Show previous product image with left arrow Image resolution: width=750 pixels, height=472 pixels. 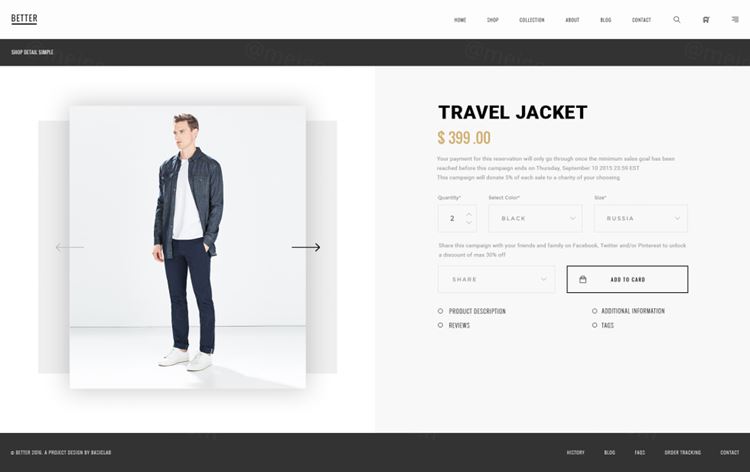70,247
